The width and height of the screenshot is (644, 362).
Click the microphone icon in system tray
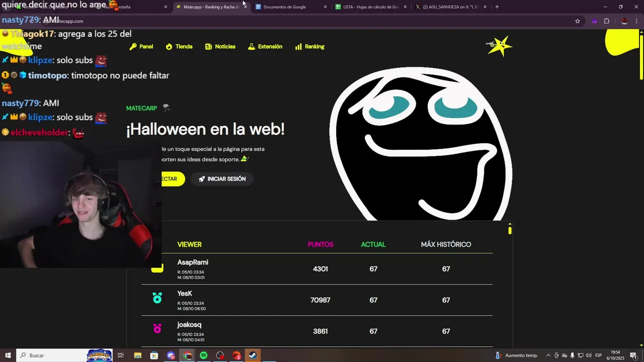pyautogui.click(x=572, y=355)
